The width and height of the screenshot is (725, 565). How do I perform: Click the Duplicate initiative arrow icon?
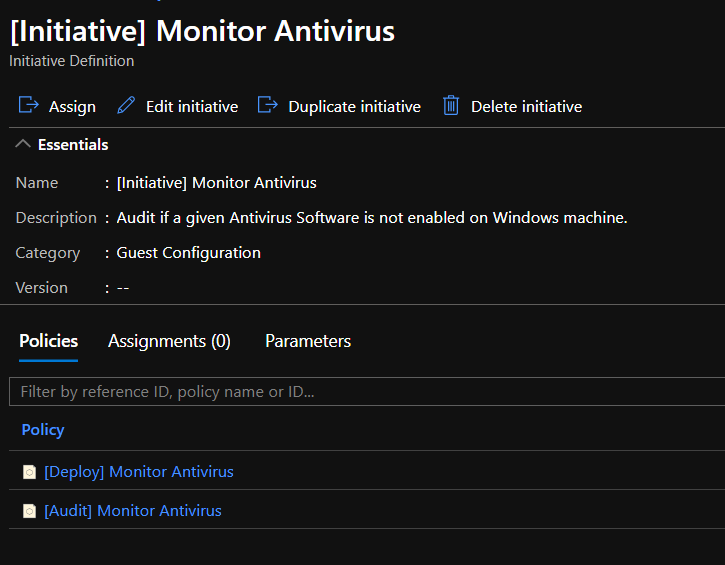pyautogui.click(x=267, y=106)
